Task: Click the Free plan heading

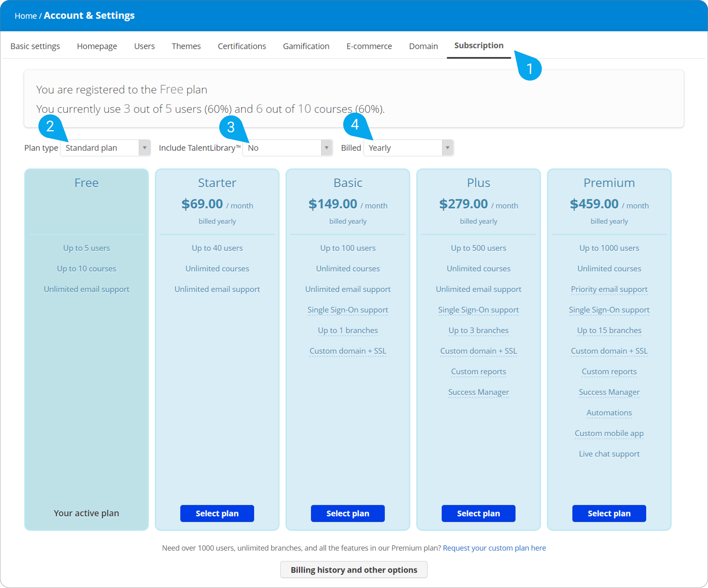Action: (x=86, y=183)
